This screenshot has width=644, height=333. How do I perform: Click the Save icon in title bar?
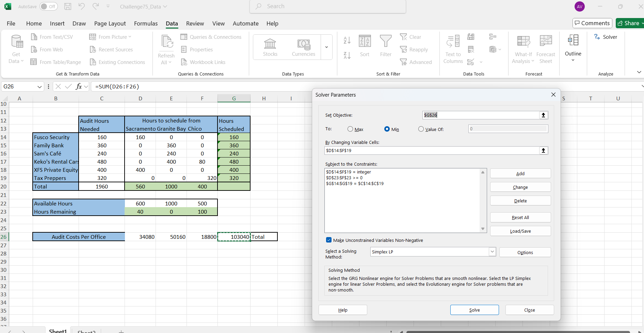68,6
